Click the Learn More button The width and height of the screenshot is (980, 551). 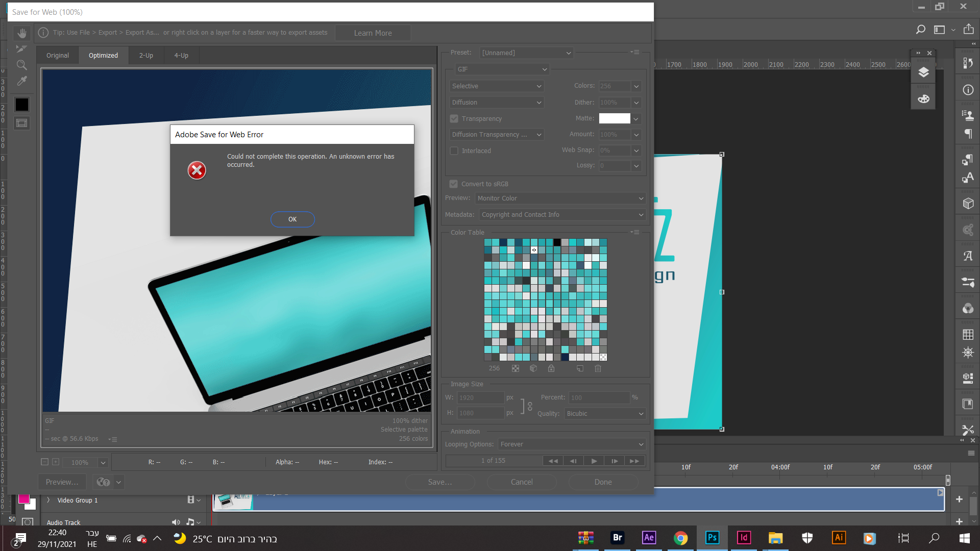point(373,33)
